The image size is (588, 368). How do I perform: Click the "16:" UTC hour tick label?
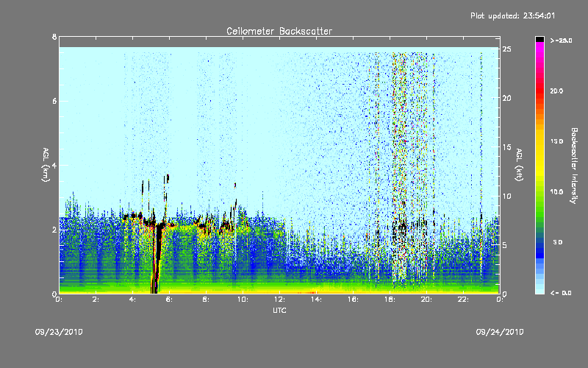[x=354, y=300]
